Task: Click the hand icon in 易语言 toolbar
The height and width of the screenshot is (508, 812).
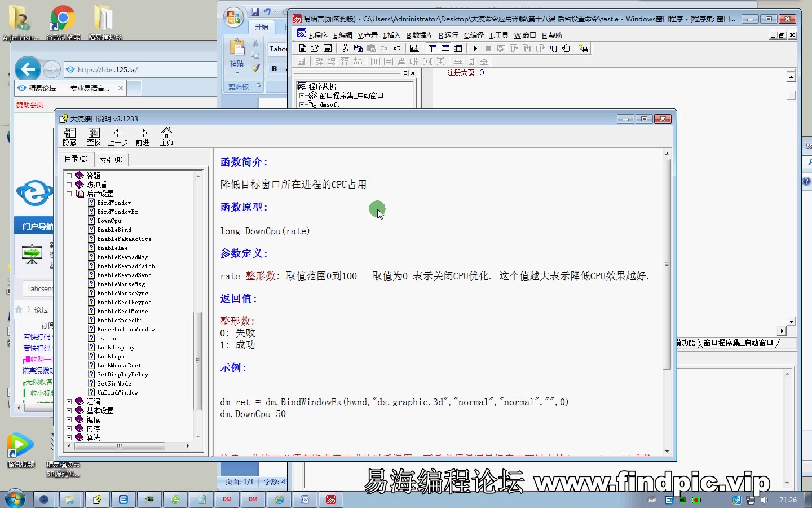Action: [x=566, y=49]
